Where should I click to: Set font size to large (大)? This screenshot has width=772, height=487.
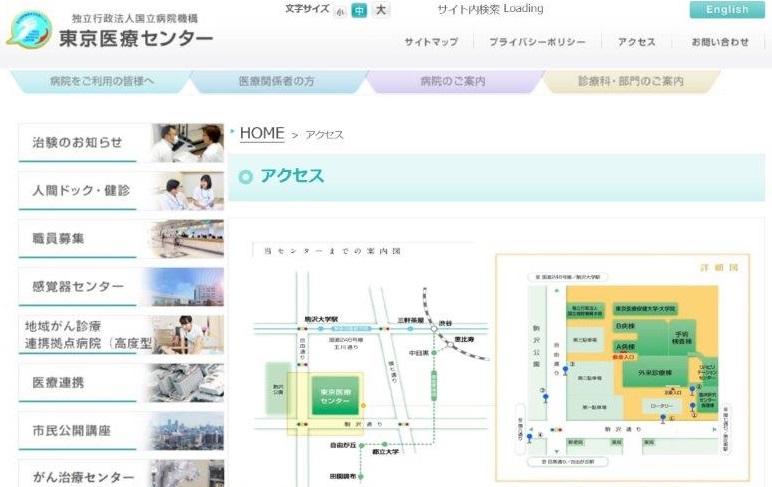(381, 11)
